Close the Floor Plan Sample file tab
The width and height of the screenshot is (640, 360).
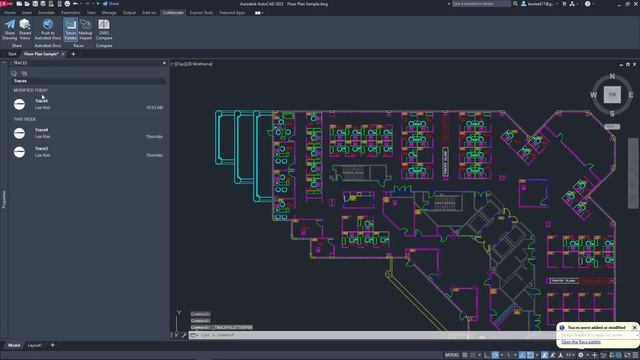(63, 54)
